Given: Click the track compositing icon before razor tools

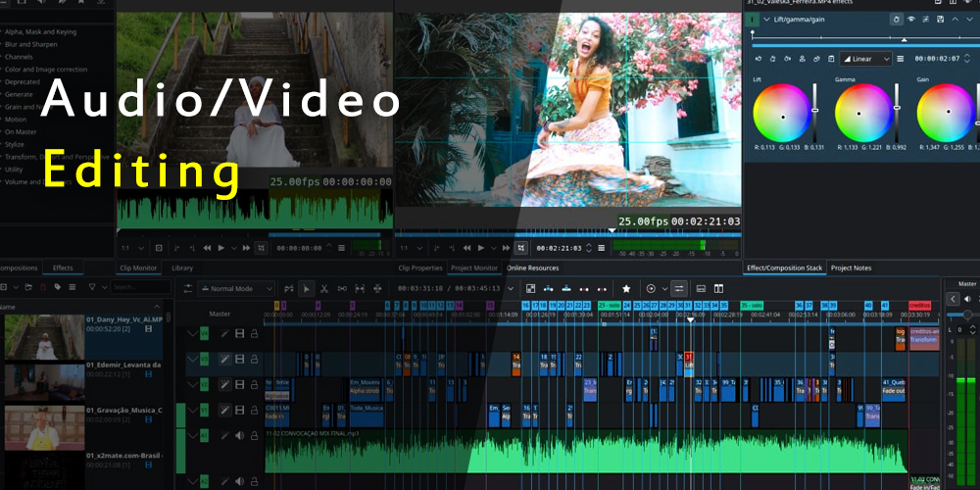Looking at the screenshot, I should click(289, 289).
